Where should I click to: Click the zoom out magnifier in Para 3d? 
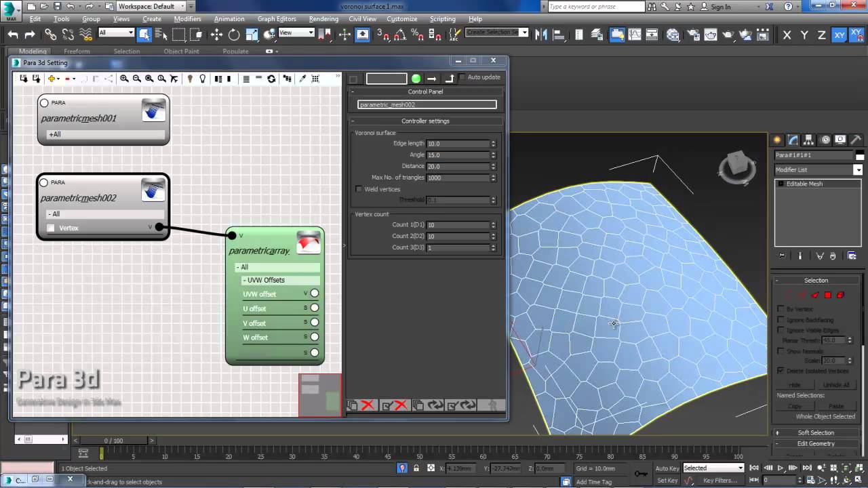[137, 79]
